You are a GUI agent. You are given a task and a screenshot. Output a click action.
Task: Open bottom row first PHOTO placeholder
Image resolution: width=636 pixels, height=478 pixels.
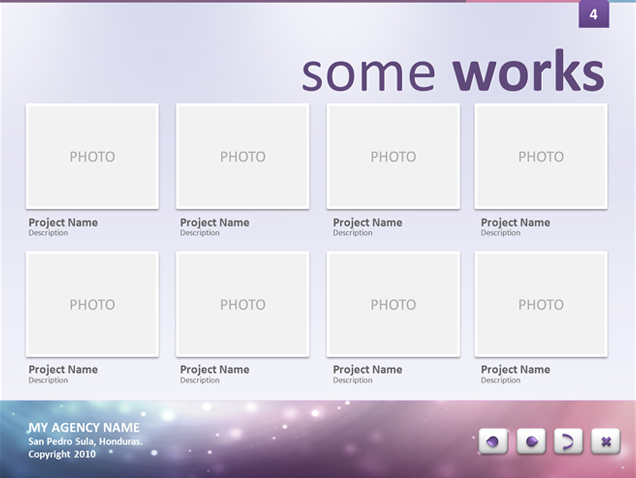92,304
